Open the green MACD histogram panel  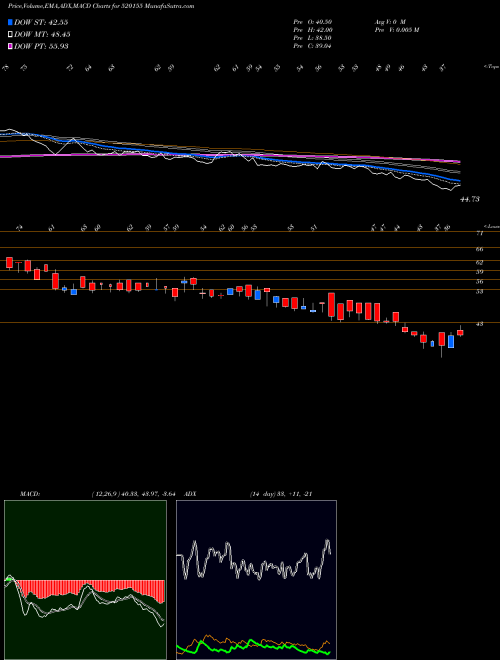(85, 580)
